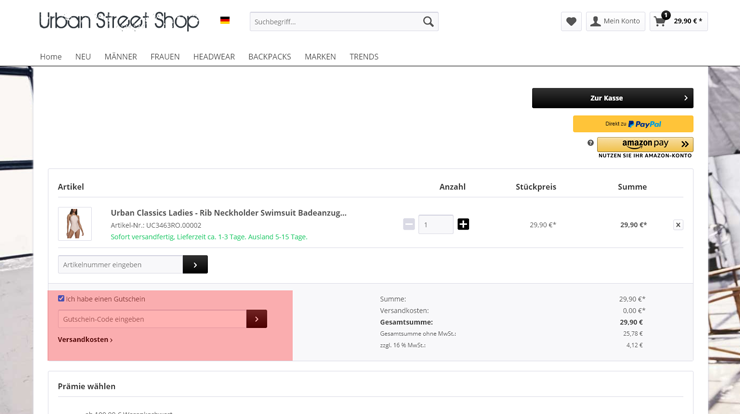The height and width of the screenshot is (414, 740).
Task: Click the Urban Street Shop logo
Action: (119, 21)
